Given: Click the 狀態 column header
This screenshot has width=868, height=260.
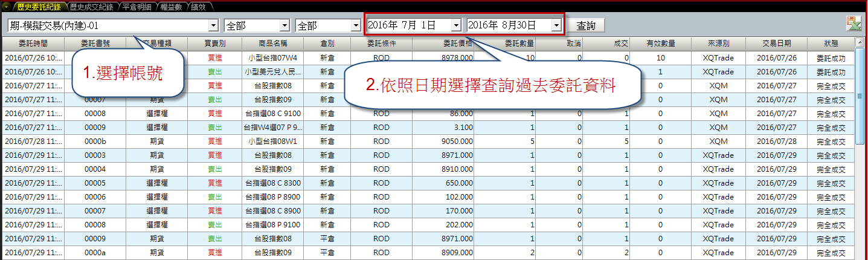Looking at the screenshot, I should click(x=831, y=44).
